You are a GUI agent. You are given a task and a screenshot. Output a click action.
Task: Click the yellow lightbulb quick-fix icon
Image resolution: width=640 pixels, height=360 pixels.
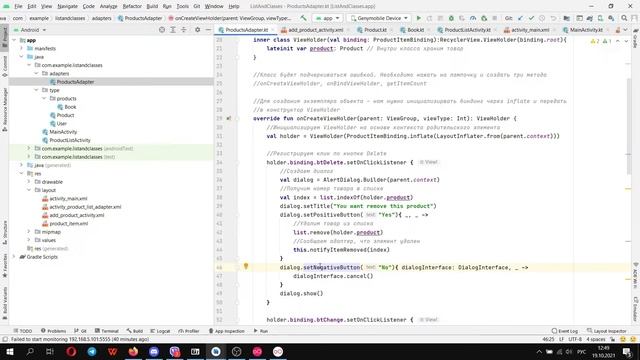pos(246,266)
